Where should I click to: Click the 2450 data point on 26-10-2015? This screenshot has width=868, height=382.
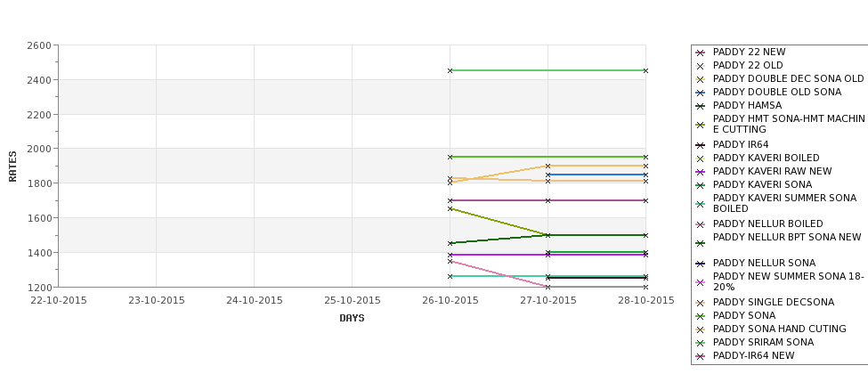pyautogui.click(x=450, y=71)
